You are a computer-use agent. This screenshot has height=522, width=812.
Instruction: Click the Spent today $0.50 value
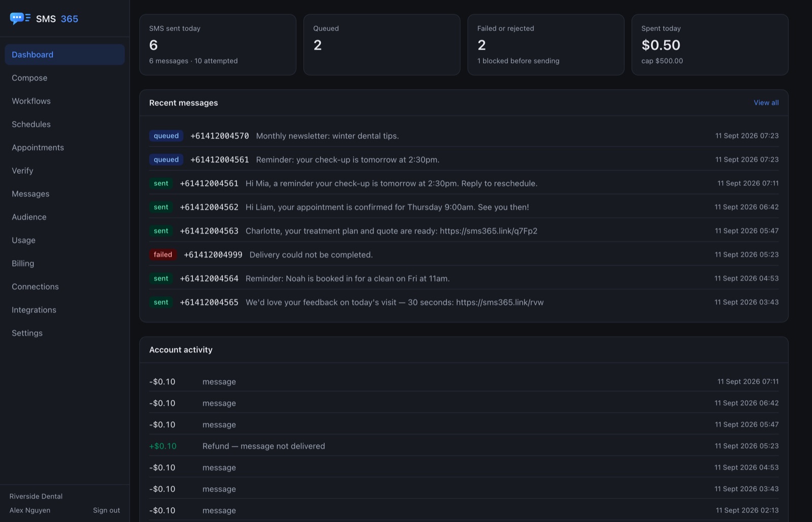[661, 45]
